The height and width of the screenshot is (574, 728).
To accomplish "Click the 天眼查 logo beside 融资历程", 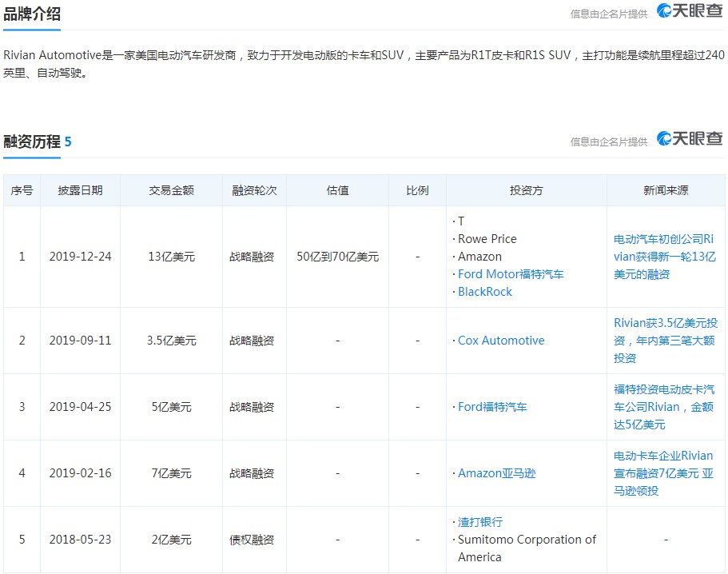I will click(690, 138).
